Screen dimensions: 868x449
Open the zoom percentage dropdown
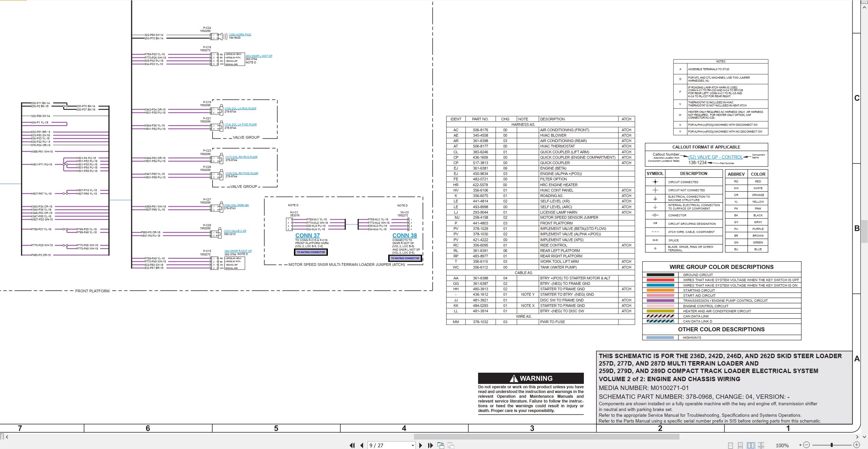(x=800, y=445)
